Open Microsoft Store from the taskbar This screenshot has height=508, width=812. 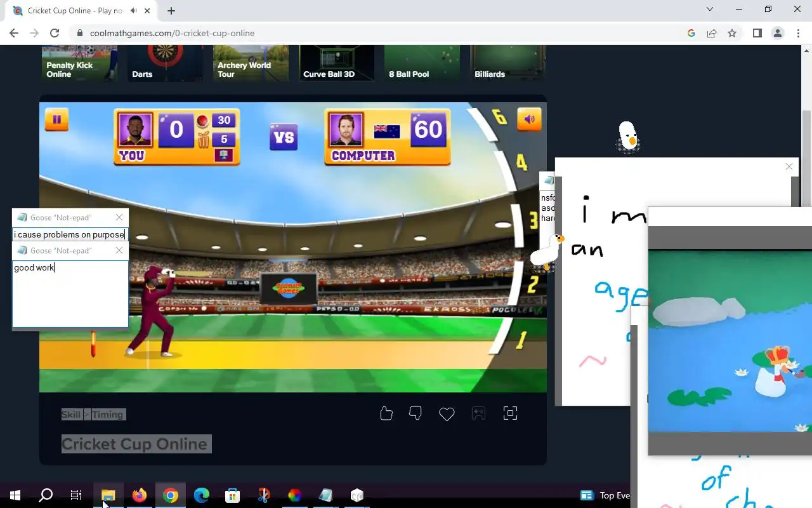(232, 495)
